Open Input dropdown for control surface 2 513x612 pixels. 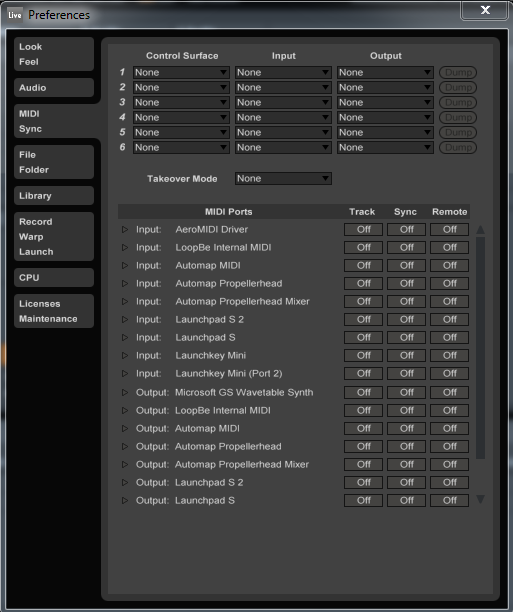coord(283,87)
